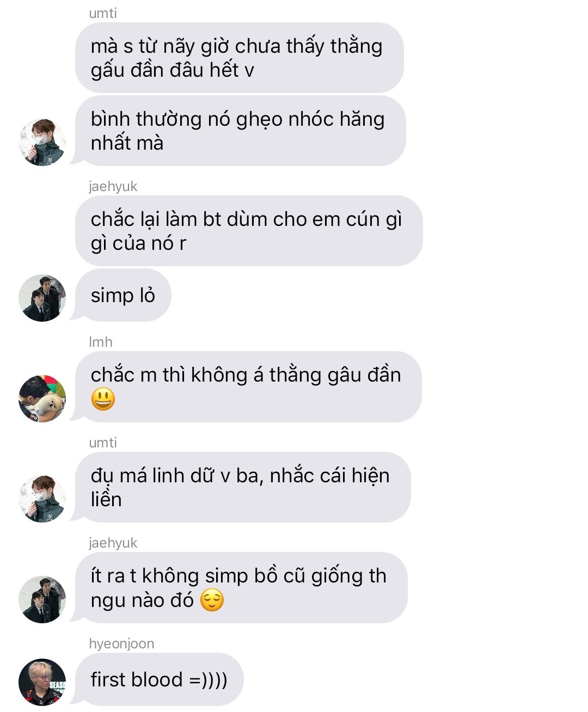Tap the sender name 'hyeonjoon'

[x=121, y=643]
